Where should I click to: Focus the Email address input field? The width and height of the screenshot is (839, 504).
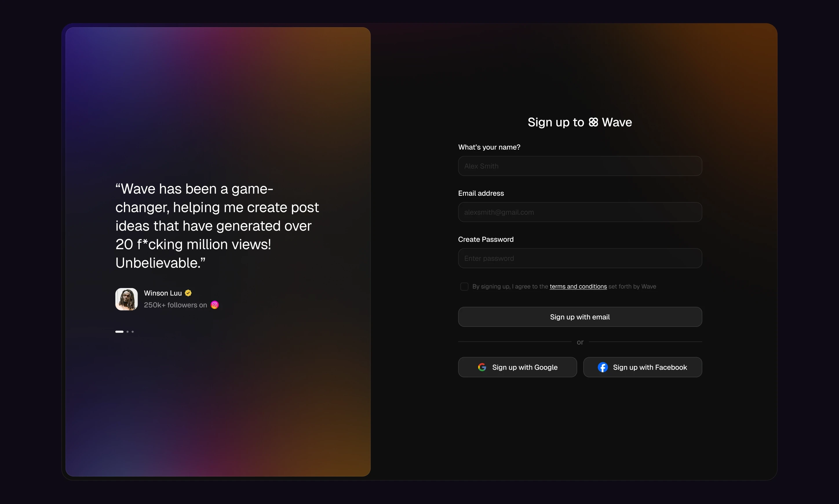click(x=580, y=212)
